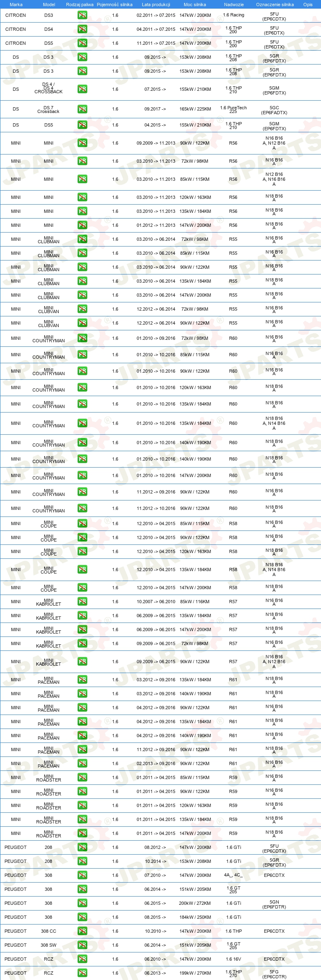The width and height of the screenshot is (321, 980).
Task: Select the fuel icon in DS 7 Crossback row
Action: [82, 109]
